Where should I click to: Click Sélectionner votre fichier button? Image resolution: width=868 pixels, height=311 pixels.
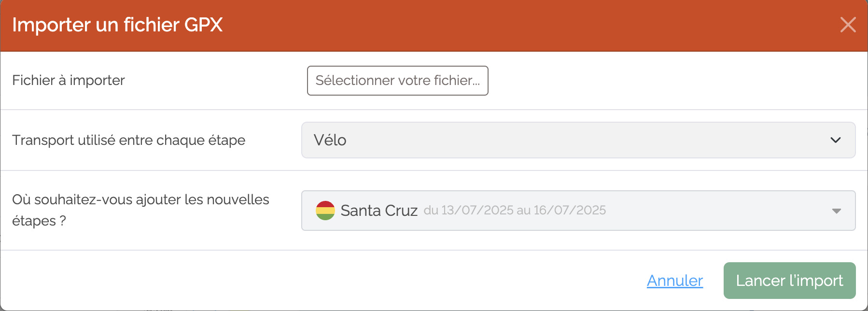[x=398, y=81]
